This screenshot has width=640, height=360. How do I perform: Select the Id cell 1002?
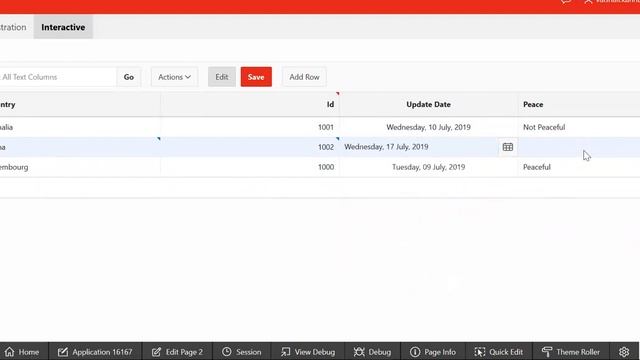point(250,147)
